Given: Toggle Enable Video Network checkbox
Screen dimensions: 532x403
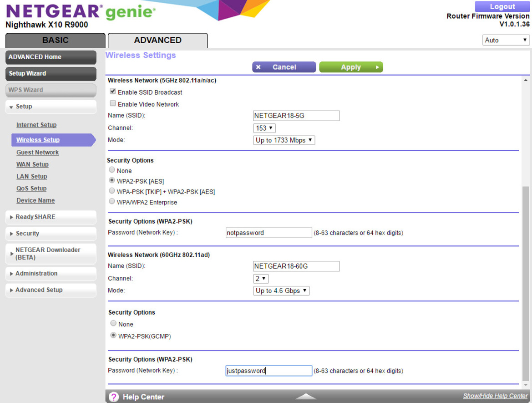Looking at the screenshot, I should 113,103.
